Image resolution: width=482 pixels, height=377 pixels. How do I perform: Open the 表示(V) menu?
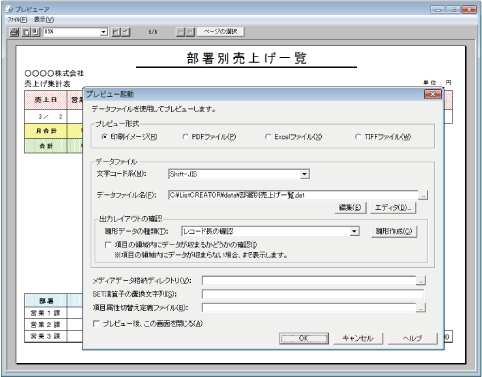44,20
